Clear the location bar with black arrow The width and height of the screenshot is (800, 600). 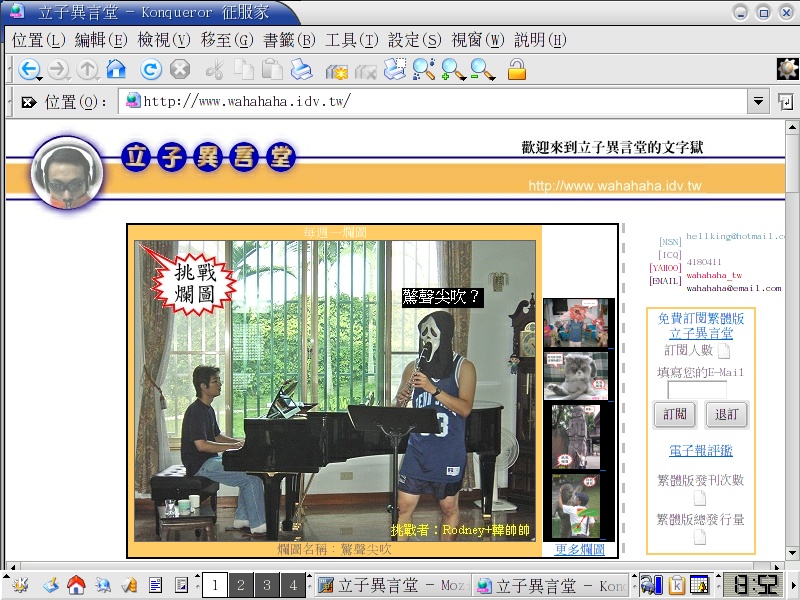point(28,102)
